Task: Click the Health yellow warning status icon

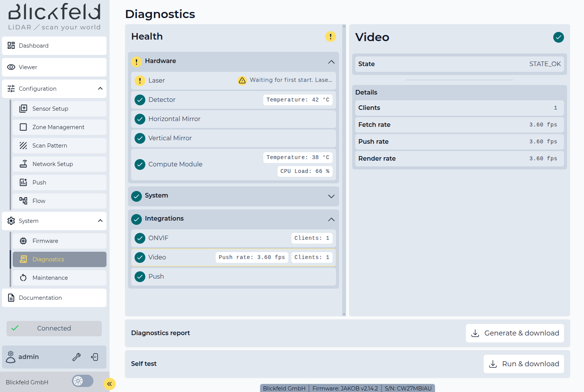Action: 330,37
